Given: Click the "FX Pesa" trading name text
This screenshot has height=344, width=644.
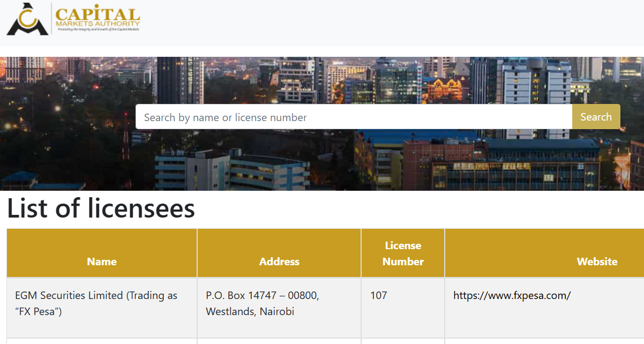Looking at the screenshot, I should click(39, 311).
